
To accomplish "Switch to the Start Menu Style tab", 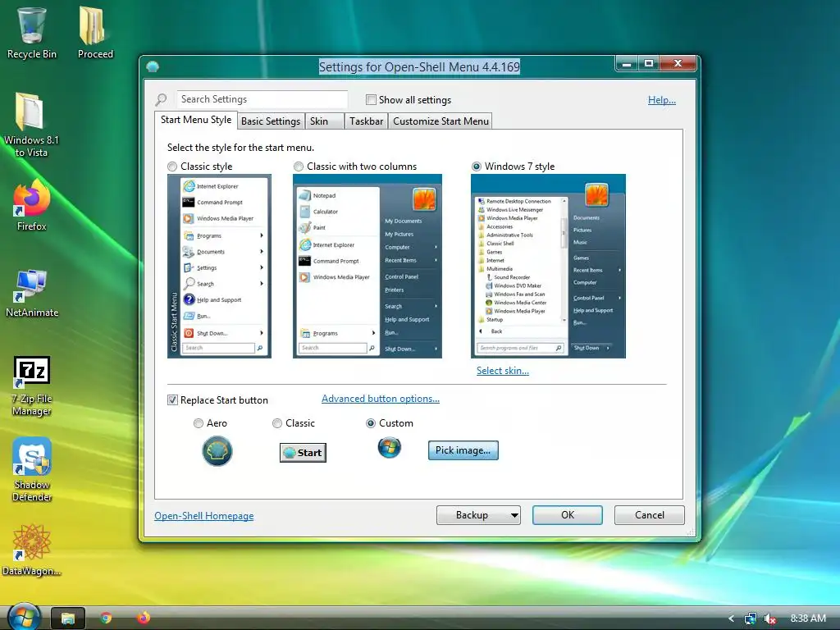I will click(196, 120).
